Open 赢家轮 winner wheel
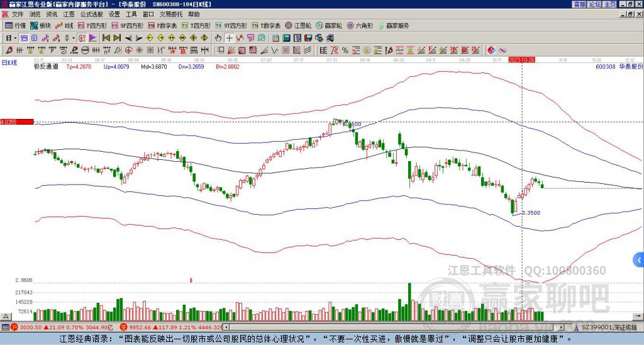644x345 pixels. [x=329, y=25]
